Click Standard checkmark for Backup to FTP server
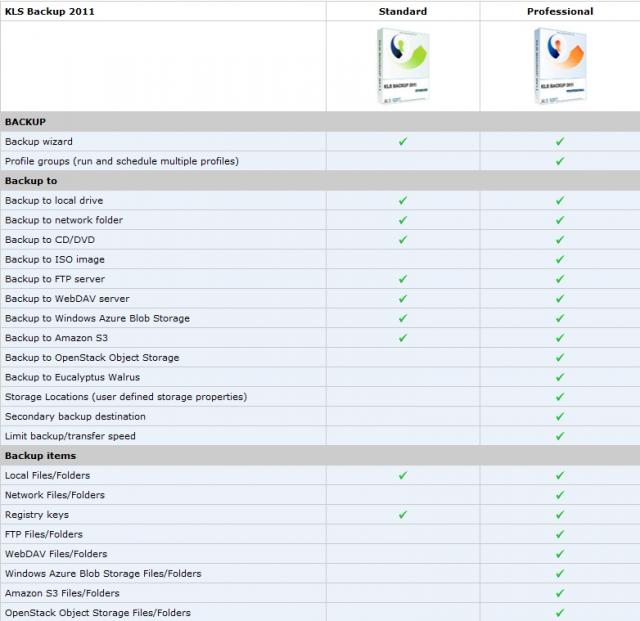The image size is (640, 621). coord(403,279)
